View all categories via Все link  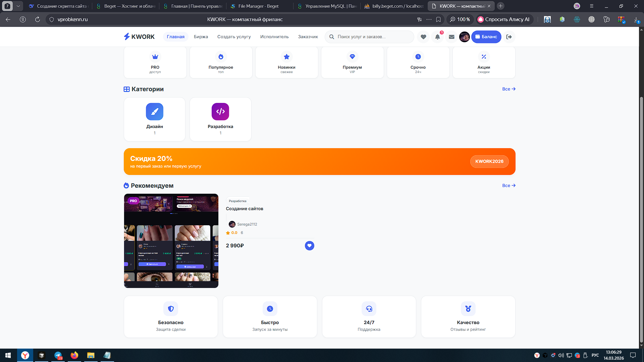point(509,89)
